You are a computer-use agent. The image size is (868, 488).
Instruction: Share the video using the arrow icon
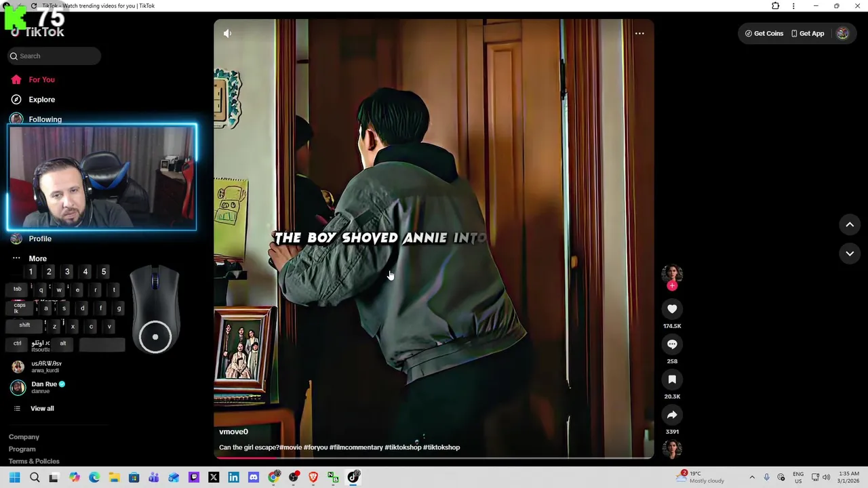point(672,415)
